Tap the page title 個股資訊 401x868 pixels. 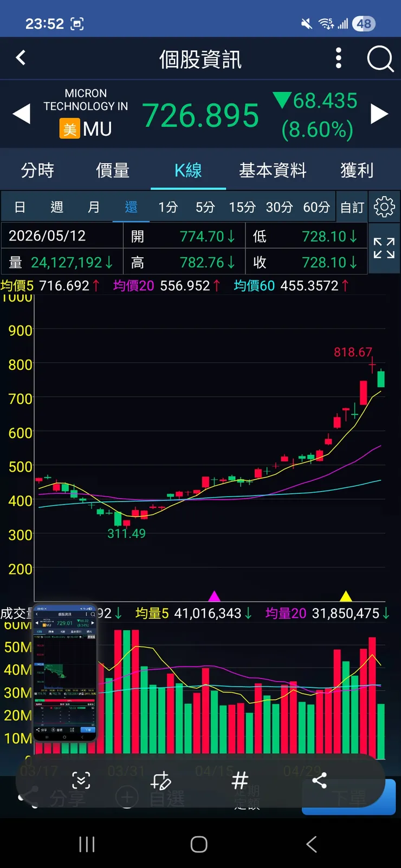[200, 59]
